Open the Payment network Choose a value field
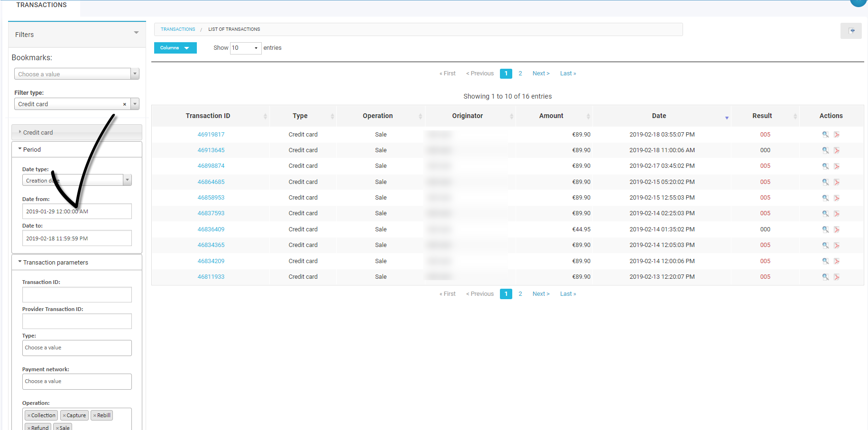Image resolution: width=868 pixels, height=430 pixels. tap(77, 382)
